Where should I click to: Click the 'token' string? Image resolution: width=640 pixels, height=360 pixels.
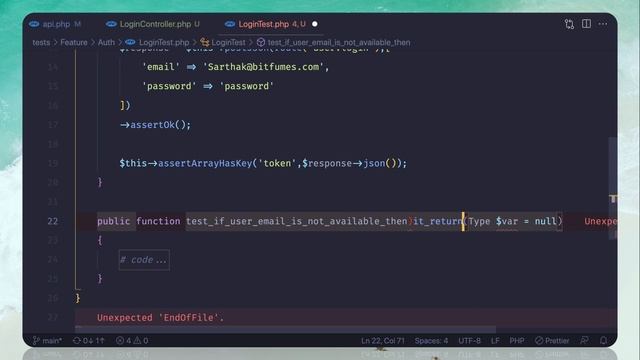[277, 163]
